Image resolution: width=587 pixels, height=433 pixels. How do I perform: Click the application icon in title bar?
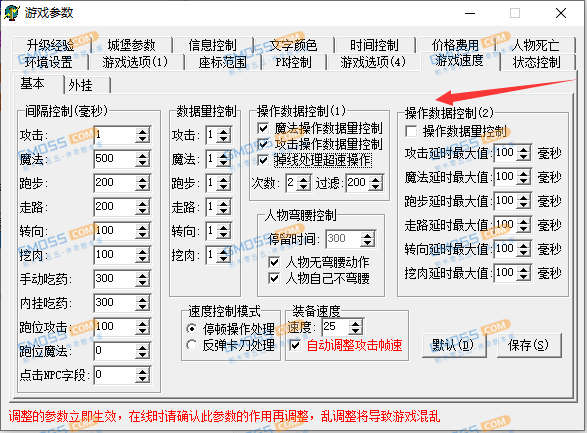[12, 13]
